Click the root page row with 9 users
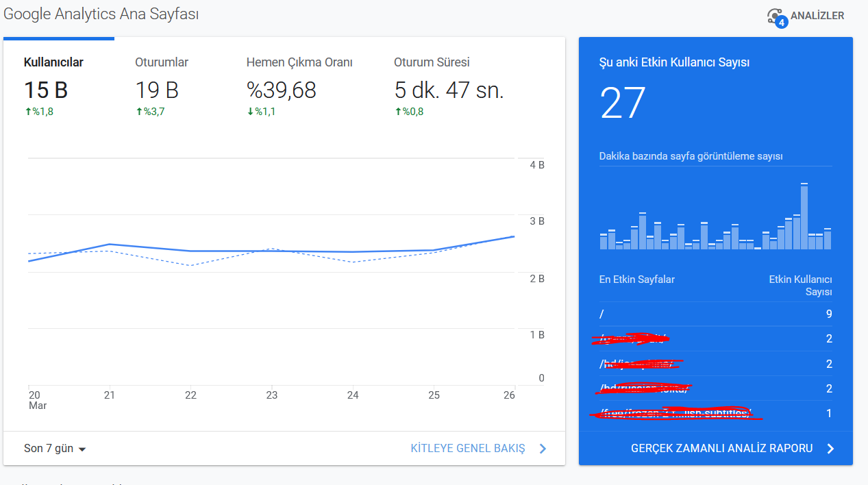 tap(716, 314)
